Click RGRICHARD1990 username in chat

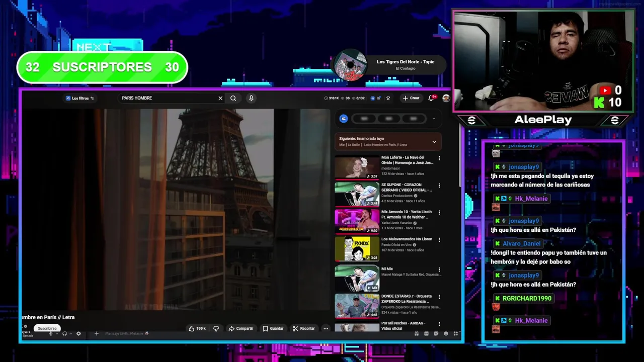[527, 298]
